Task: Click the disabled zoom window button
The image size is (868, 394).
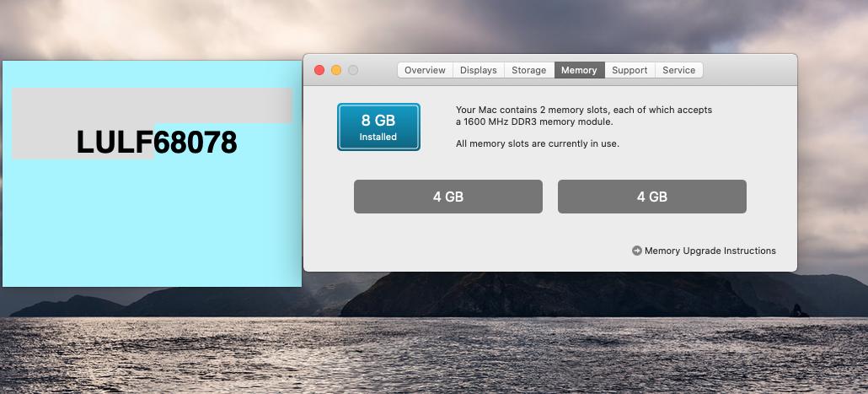Action: [353, 70]
